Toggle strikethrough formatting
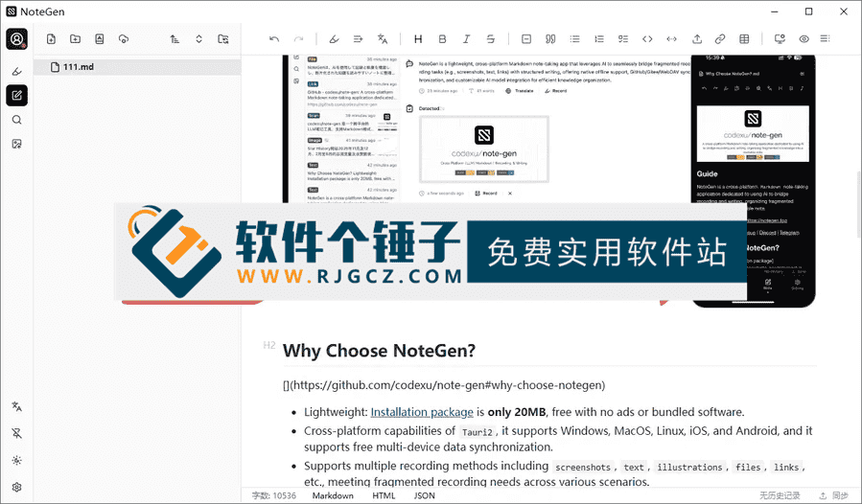This screenshot has height=504, width=862. coord(491,39)
